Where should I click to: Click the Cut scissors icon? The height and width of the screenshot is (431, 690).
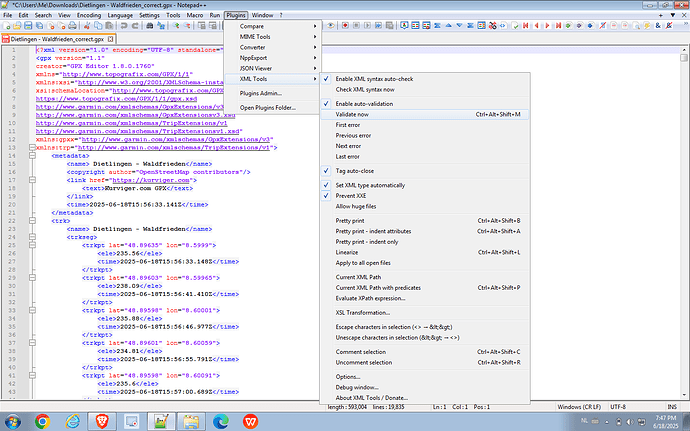87,26
